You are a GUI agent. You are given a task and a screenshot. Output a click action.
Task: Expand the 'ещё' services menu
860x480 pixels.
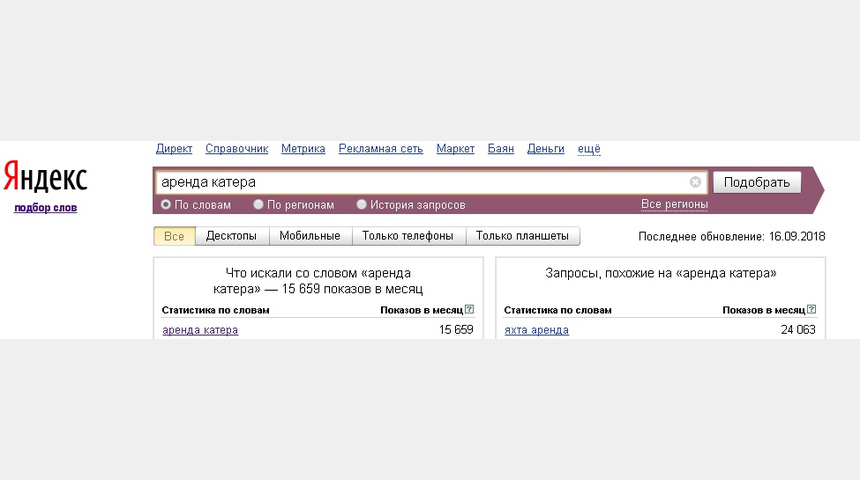tap(589, 149)
